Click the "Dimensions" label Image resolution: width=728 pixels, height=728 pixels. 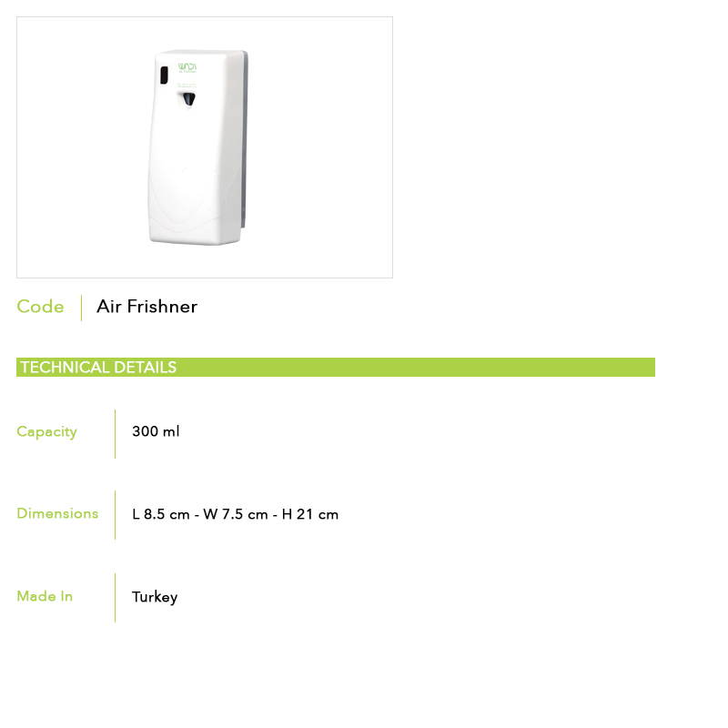[x=57, y=513]
